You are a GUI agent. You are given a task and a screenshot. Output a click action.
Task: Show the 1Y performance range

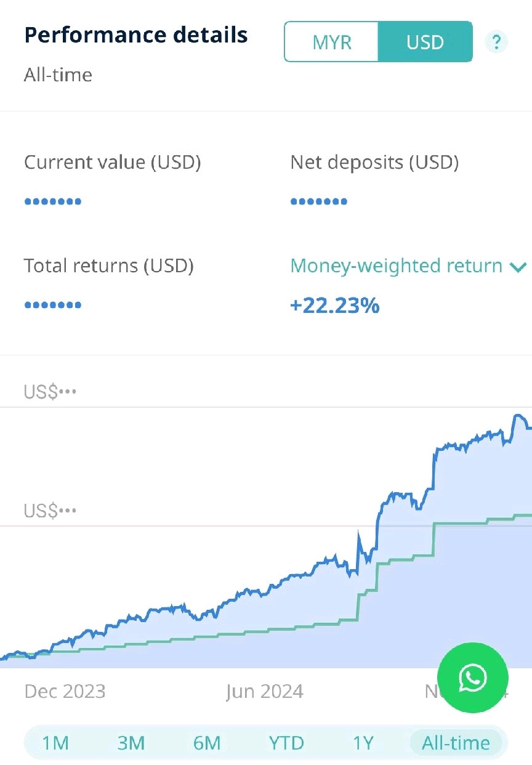coord(363,743)
